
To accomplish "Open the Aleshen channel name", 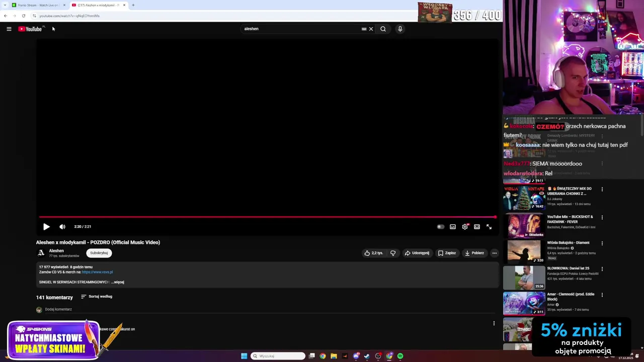I will click(56, 251).
